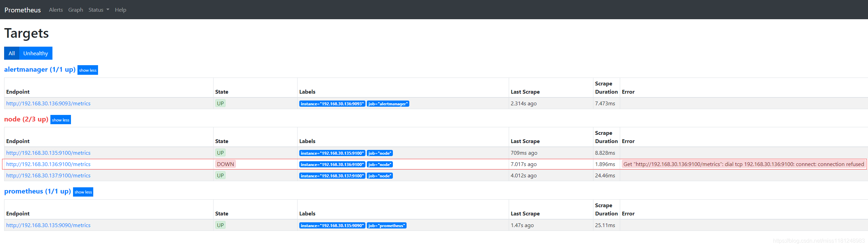Click UP badge for 192.168.30.135:9100 node

click(x=220, y=153)
